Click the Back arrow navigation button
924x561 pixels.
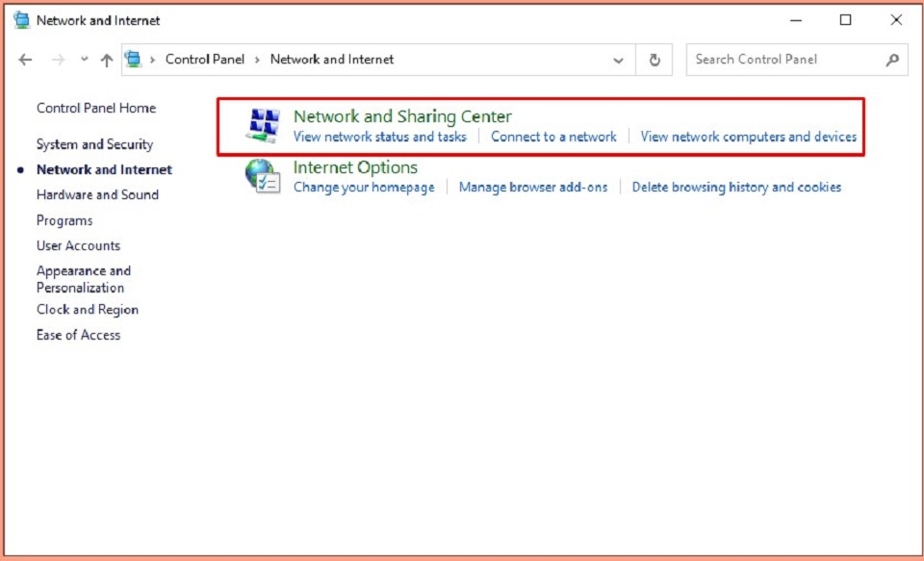[25, 60]
